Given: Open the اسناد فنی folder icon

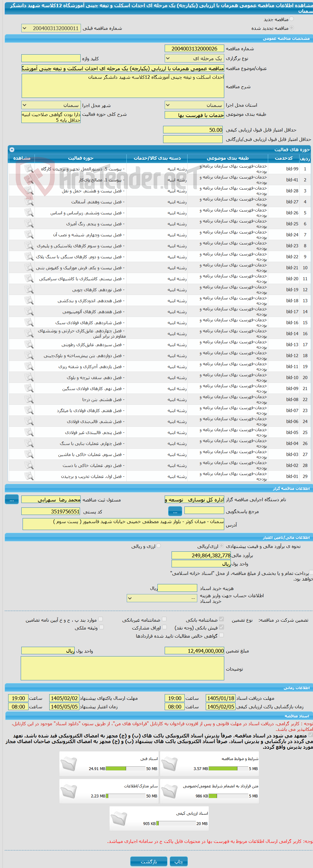Looking at the screenshot, I should (x=69, y=764).
